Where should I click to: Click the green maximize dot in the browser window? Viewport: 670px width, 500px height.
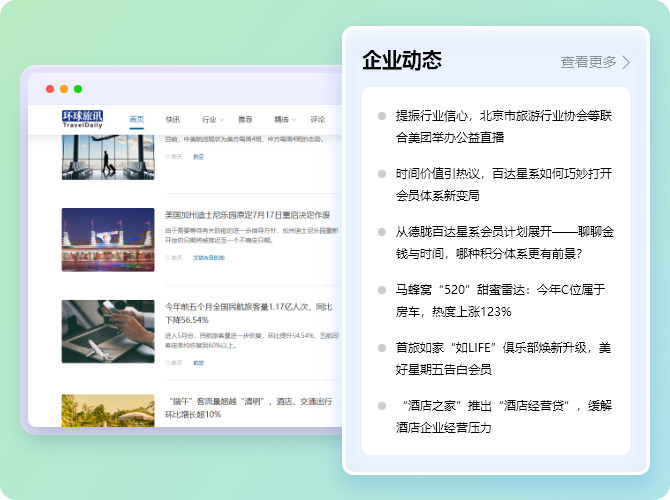(78, 89)
